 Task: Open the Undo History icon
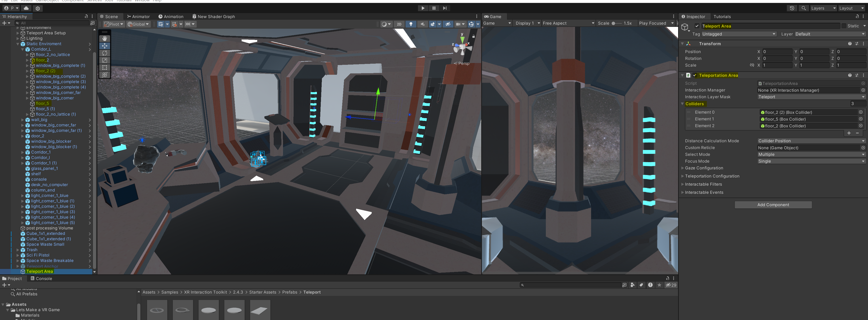point(792,8)
